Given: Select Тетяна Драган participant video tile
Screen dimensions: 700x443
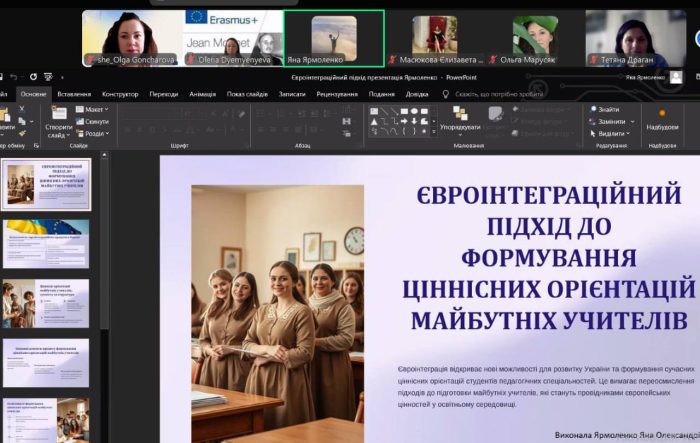Looking at the screenshot, I should [635, 38].
